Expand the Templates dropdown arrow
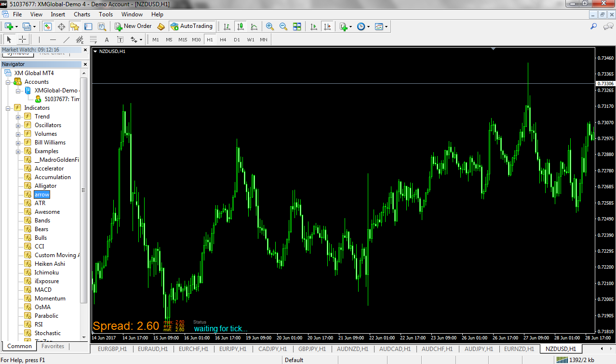 387,26
